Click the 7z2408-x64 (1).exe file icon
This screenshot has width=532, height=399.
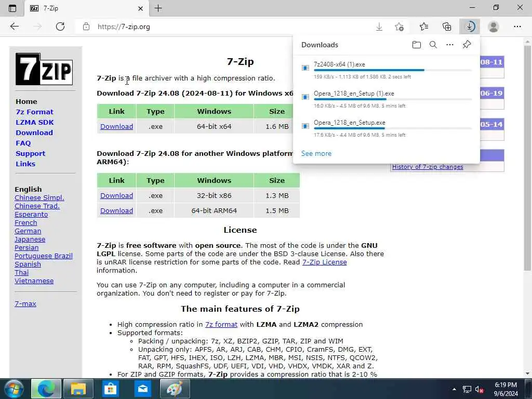click(305, 68)
